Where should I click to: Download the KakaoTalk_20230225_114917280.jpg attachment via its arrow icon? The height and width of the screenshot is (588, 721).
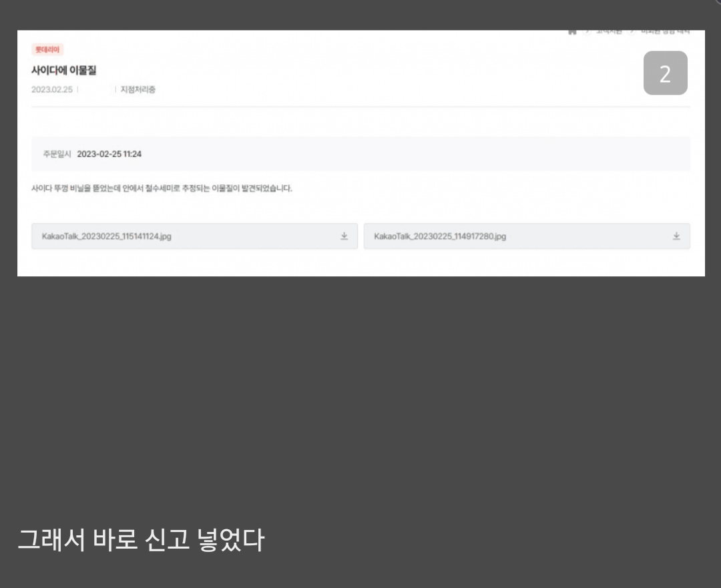[x=676, y=236]
